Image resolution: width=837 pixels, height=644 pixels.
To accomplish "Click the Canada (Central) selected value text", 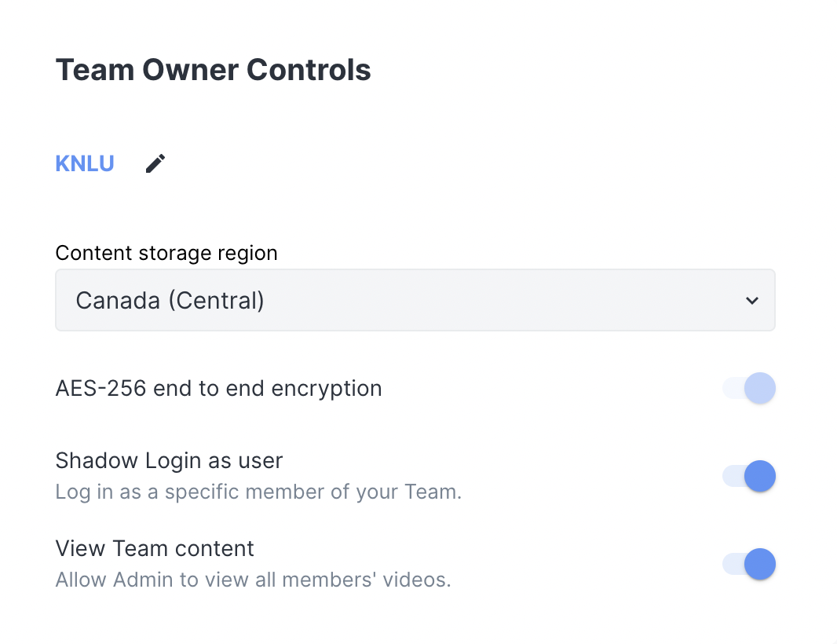I will 170,300.
